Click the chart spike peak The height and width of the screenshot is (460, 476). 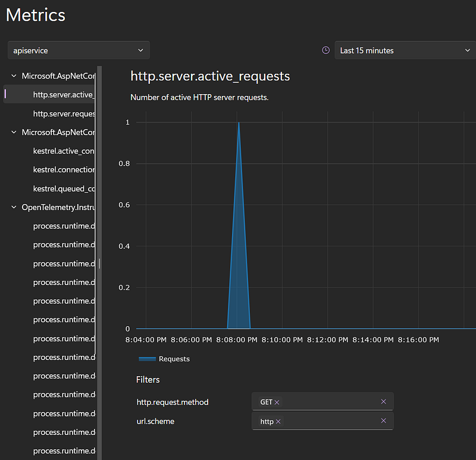click(x=239, y=123)
